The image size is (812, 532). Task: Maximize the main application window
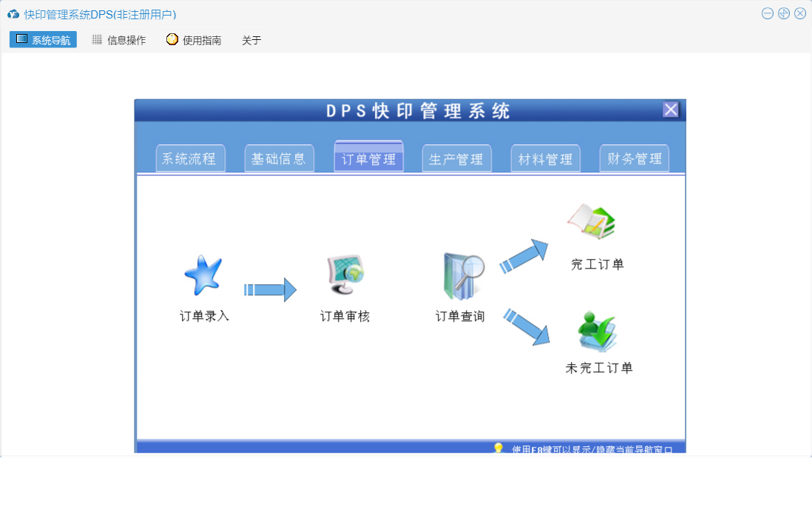point(784,14)
